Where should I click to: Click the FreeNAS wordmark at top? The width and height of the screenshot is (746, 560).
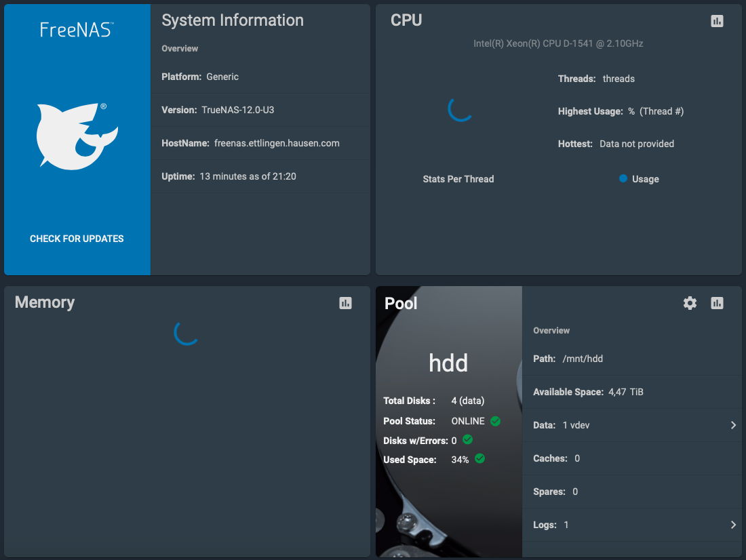click(x=77, y=29)
